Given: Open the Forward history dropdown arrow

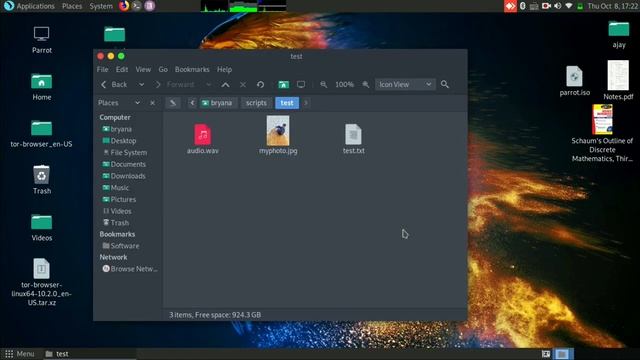Looking at the screenshot, I should [208, 84].
